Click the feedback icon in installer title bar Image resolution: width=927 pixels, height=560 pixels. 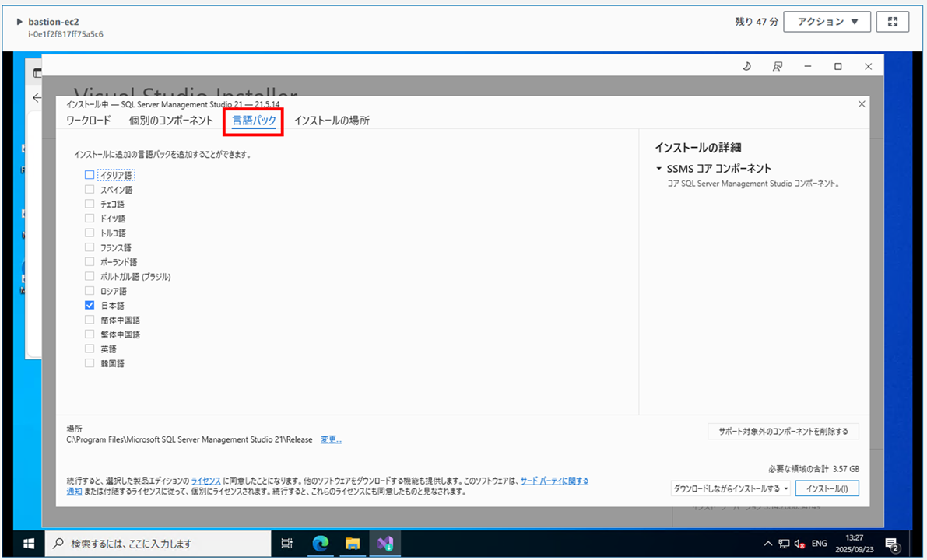click(x=778, y=67)
